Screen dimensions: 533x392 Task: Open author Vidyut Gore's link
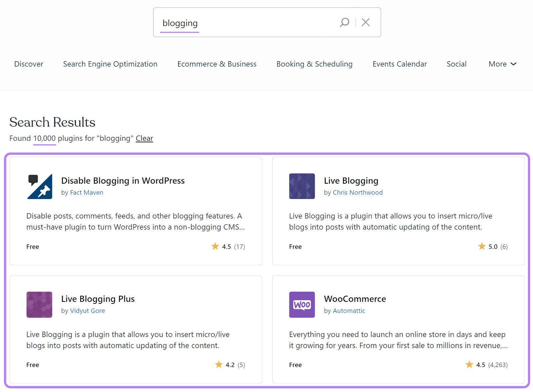pos(87,310)
